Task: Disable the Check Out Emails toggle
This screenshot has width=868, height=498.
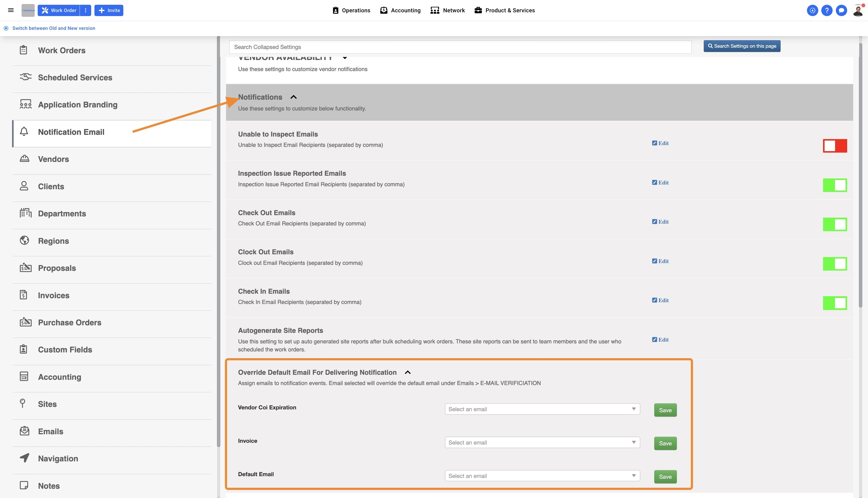Action: pyautogui.click(x=835, y=224)
